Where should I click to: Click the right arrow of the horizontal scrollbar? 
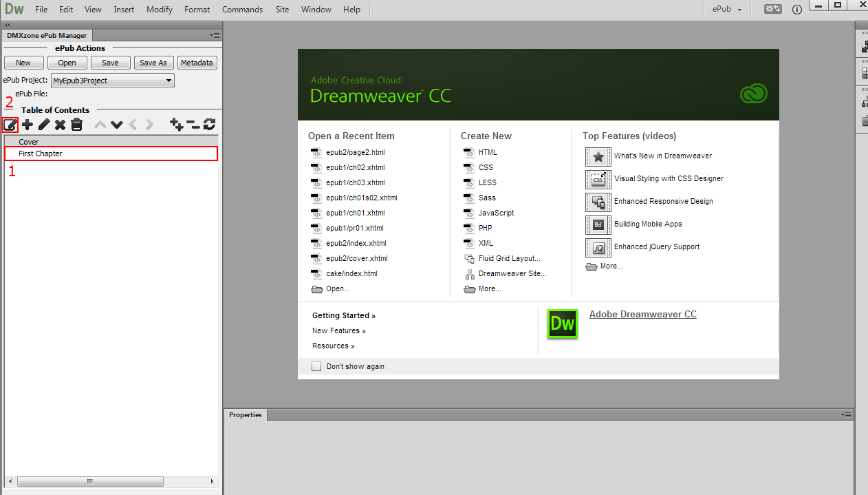[x=212, y=482]
